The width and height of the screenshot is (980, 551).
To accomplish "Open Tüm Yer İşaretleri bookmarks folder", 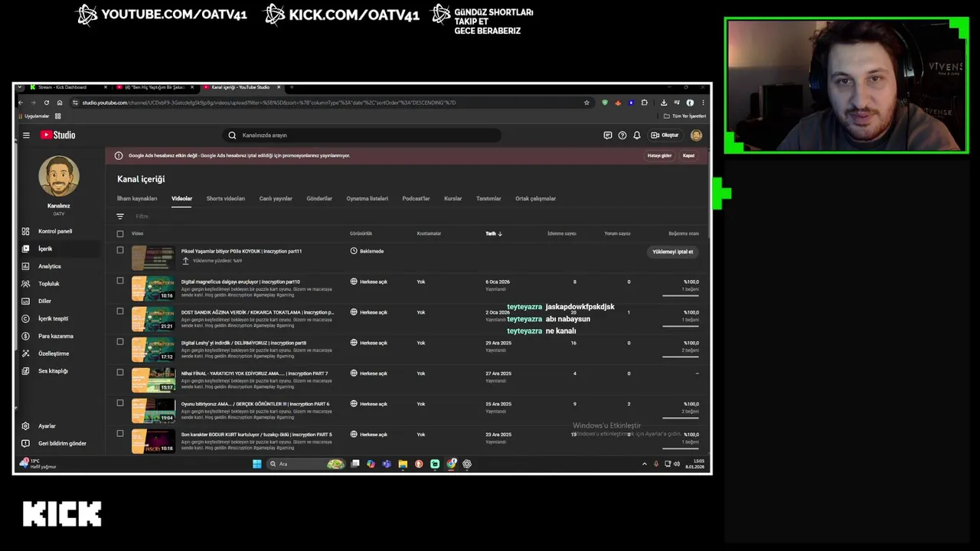I will [685, 116].
